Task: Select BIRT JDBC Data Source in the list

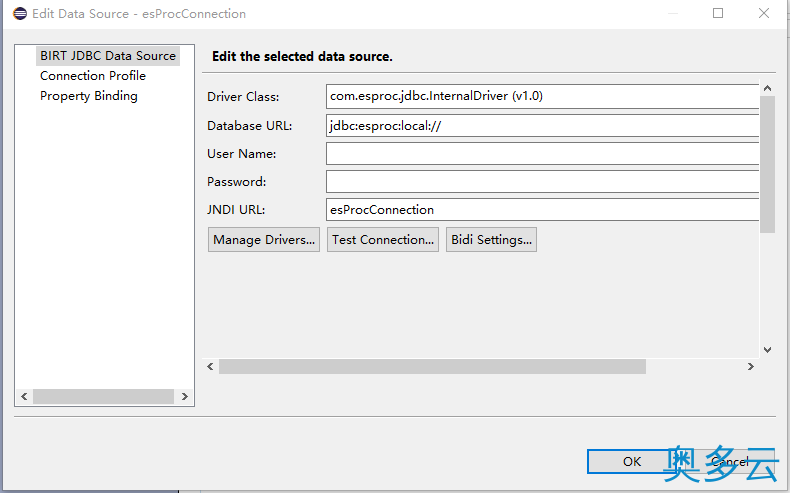Action: (x=108, y=55)
